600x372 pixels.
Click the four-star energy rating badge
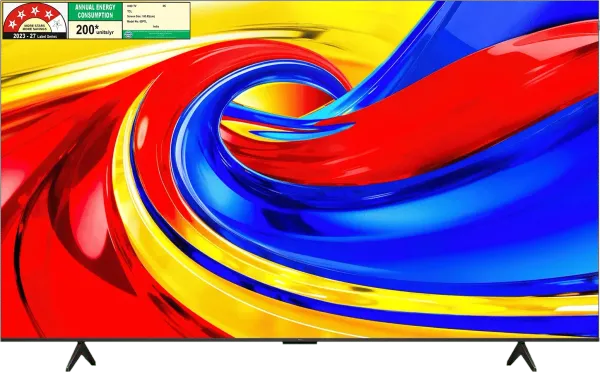[35, 20]
